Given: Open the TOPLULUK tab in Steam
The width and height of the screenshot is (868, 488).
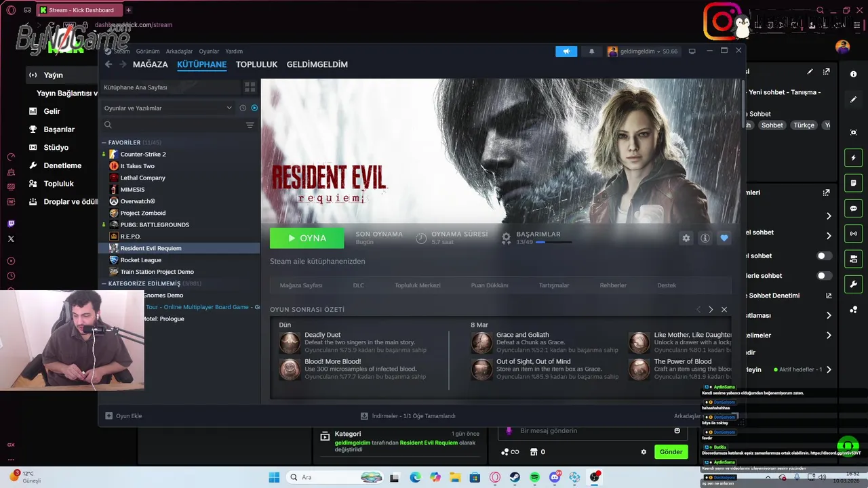Looking at the screenshot, I should tap(256, 64).
